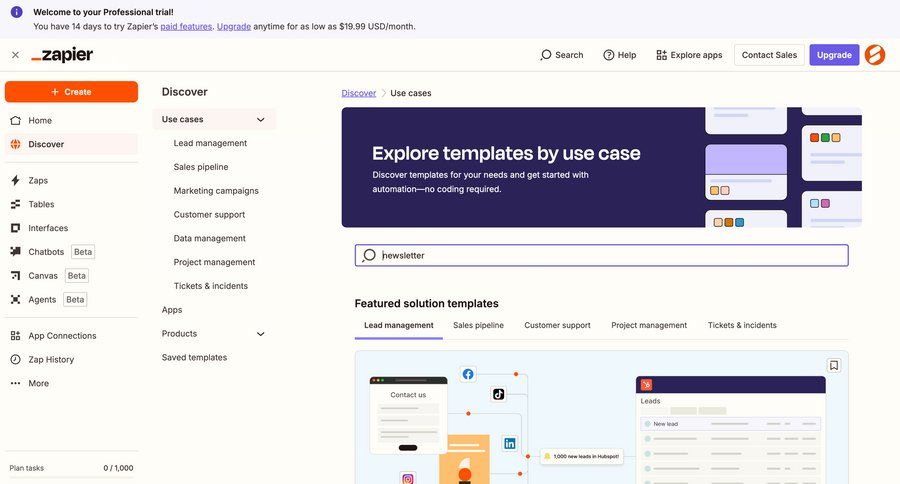Open Tables from the sidebar
This screenshot has height=484, width=900.
tap(71, 204)
